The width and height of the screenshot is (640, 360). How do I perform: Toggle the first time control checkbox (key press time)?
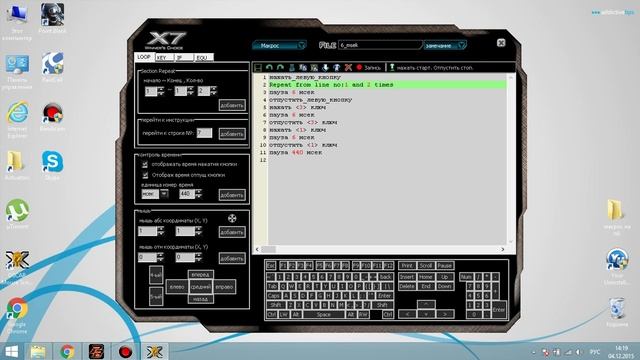(145, 164)
